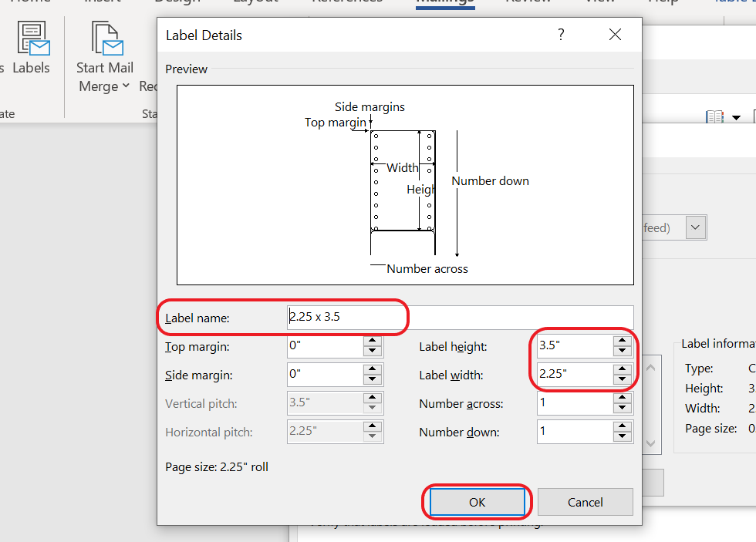The image size is (756, 542).
Task: Decrease Number down with the down arrow
Action: pos(623,437)
